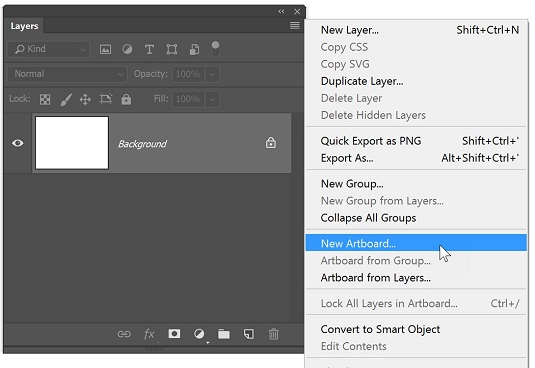Viewport: 535px width, 368px height.
Task: Choose Copy CSS menu entry
Action: pyautogui.click(x=416, y=47)
